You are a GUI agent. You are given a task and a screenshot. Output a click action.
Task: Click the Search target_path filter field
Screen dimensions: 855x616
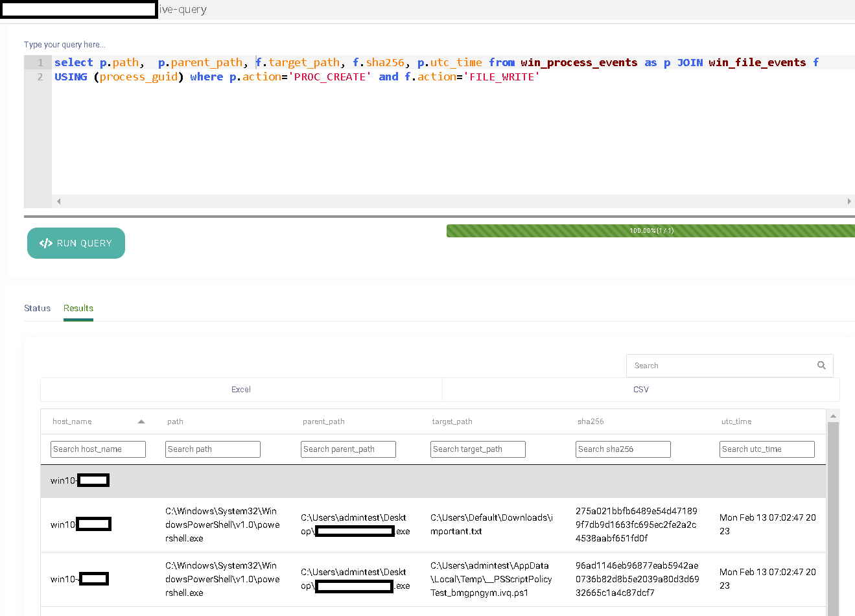click(478, 449)
